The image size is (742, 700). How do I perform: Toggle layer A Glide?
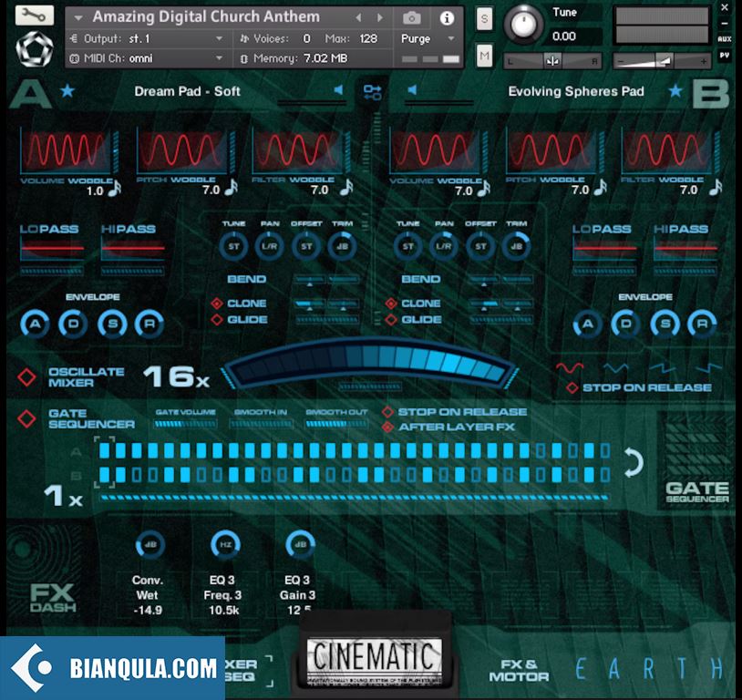pos(217,320)
